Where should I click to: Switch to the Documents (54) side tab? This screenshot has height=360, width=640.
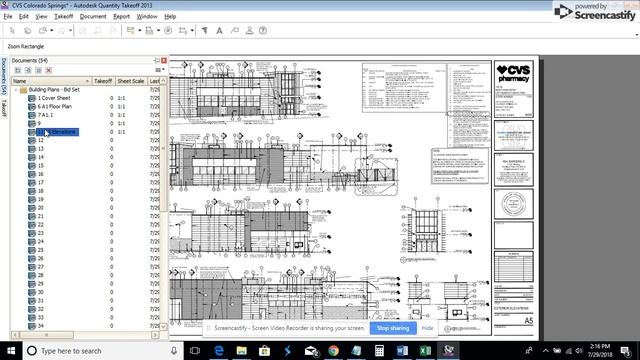click(4, 76)
